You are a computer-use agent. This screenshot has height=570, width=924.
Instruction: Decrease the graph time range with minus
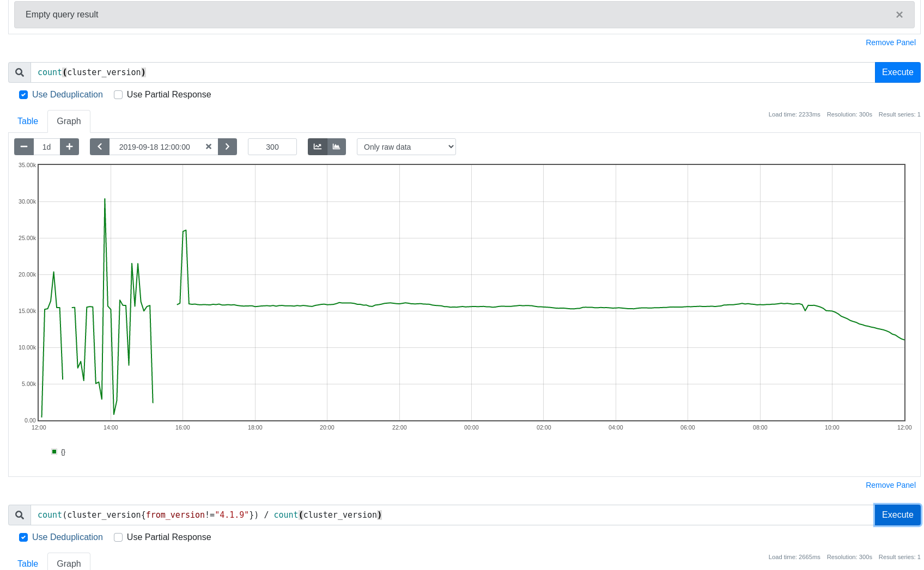(x=24, y=147)
